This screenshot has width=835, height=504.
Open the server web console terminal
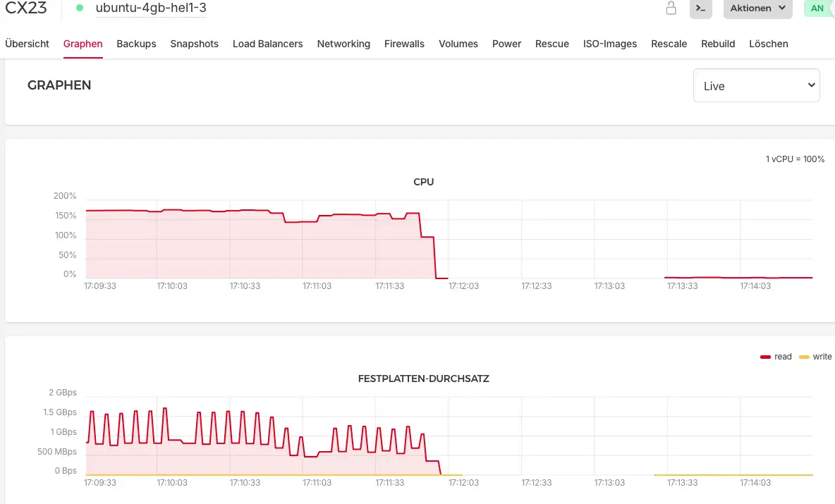tap(701, 9)
